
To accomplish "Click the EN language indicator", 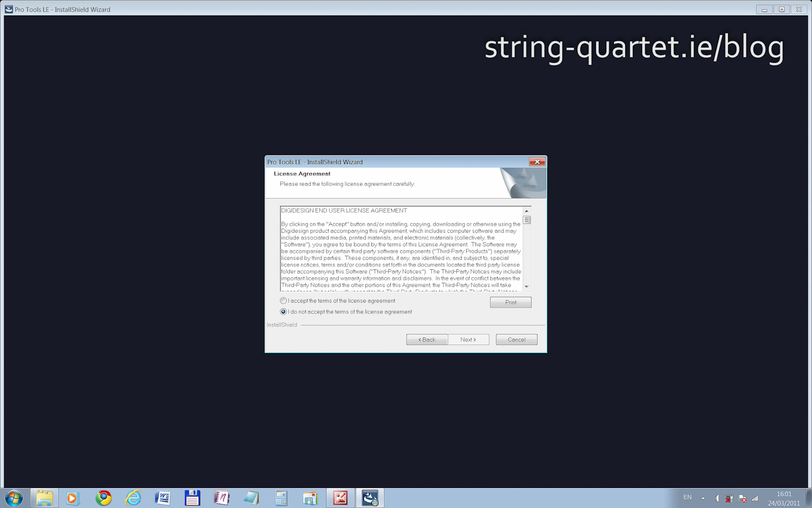I will coord(687,497).
